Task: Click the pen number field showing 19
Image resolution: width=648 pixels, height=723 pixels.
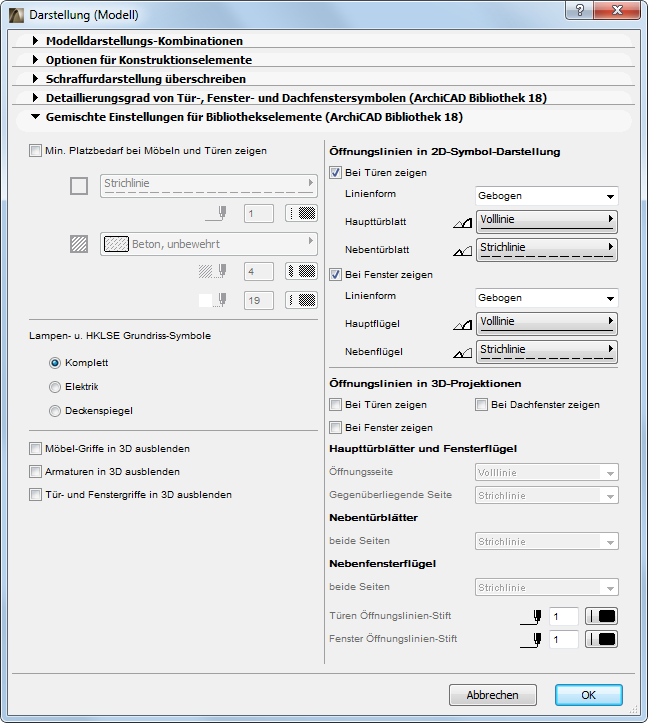Action: point(259,300)
